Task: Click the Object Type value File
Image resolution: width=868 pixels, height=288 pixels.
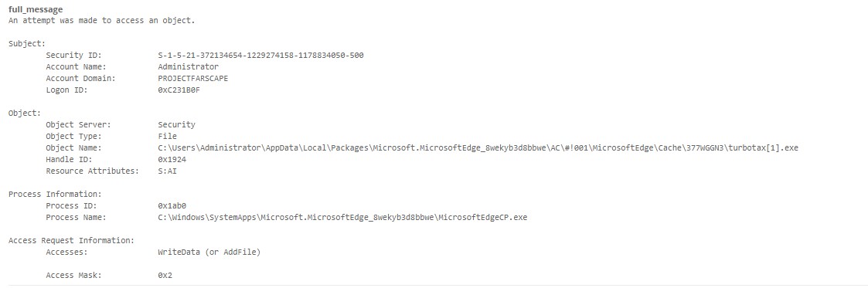Action: tap(167, 136)
